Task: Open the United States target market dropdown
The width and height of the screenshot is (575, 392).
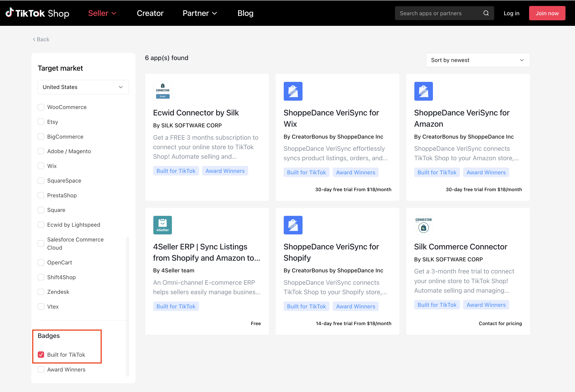Action: [83, 87]
